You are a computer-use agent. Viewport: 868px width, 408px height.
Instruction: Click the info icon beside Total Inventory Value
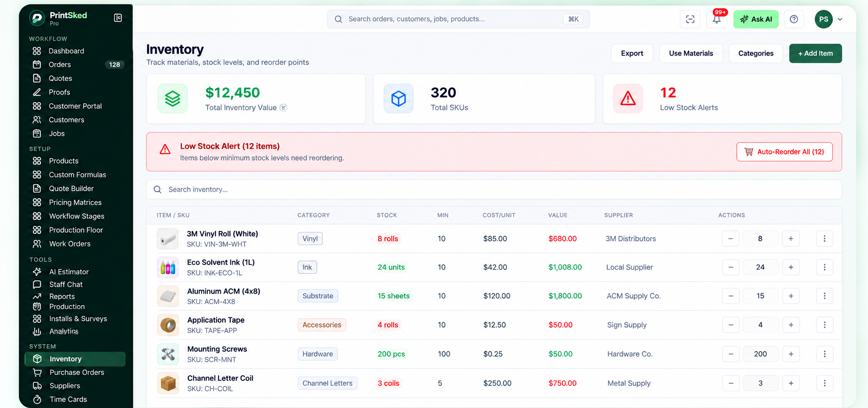pos(283,108)
